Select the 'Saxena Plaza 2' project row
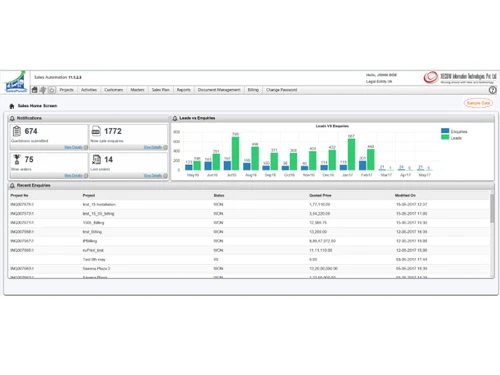500x375 pixels. click(x=249, y=269)
